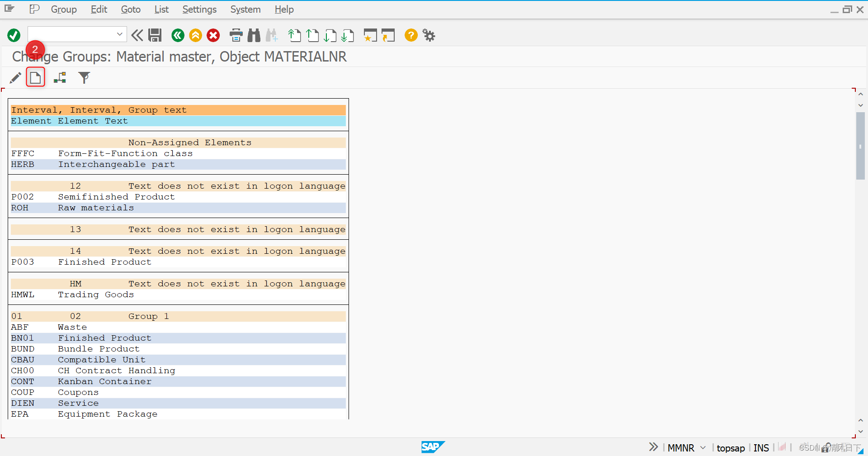
Task: Select HMWL Trading Goods row
Action: pyautogui.click(x=178, y=294)
